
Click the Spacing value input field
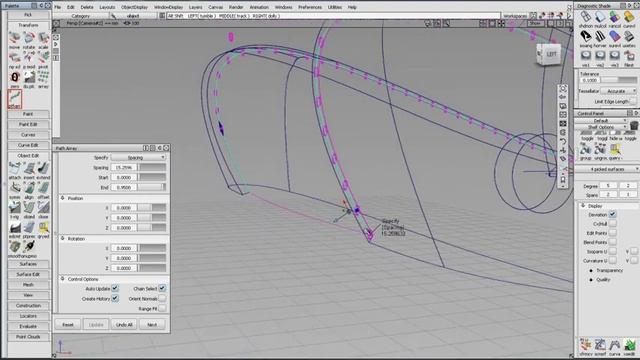point(124,167)
